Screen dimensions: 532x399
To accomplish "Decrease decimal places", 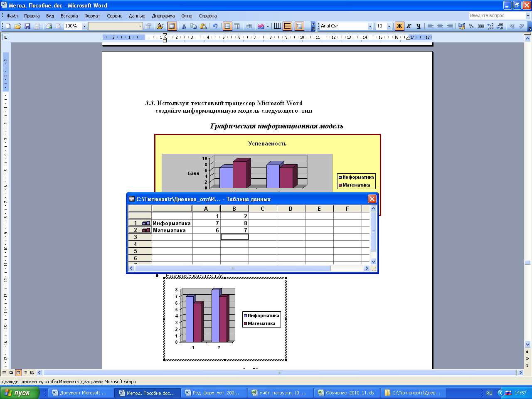I will coord(500,26).
